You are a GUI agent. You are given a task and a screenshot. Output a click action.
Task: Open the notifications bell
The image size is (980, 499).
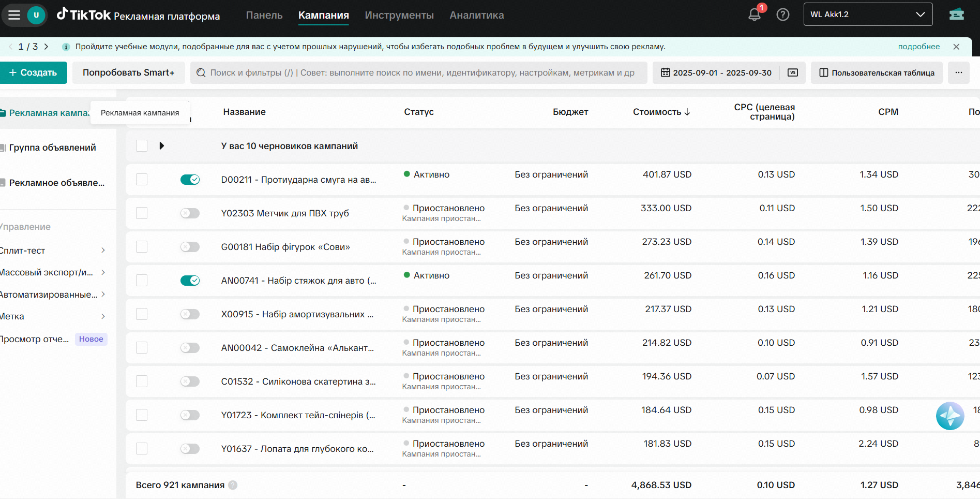click(755, 15)
